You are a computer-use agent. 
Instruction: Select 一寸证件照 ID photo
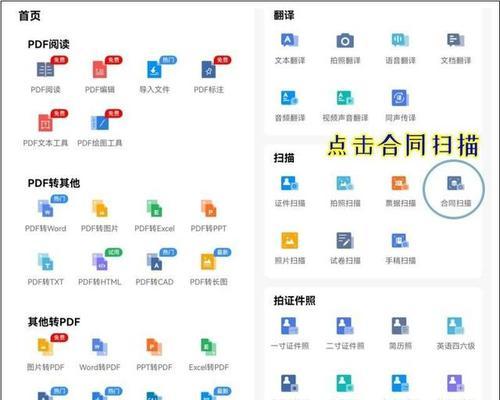290,326
